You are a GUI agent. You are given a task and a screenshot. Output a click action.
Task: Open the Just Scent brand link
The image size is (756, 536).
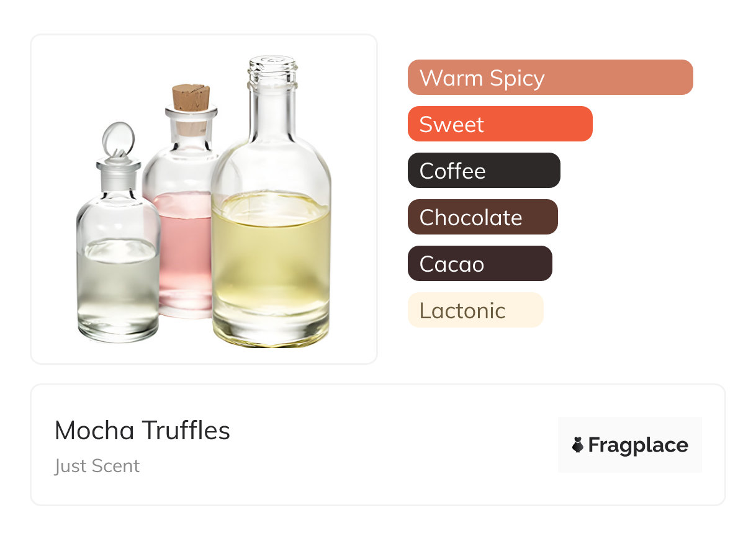(97, 466)
